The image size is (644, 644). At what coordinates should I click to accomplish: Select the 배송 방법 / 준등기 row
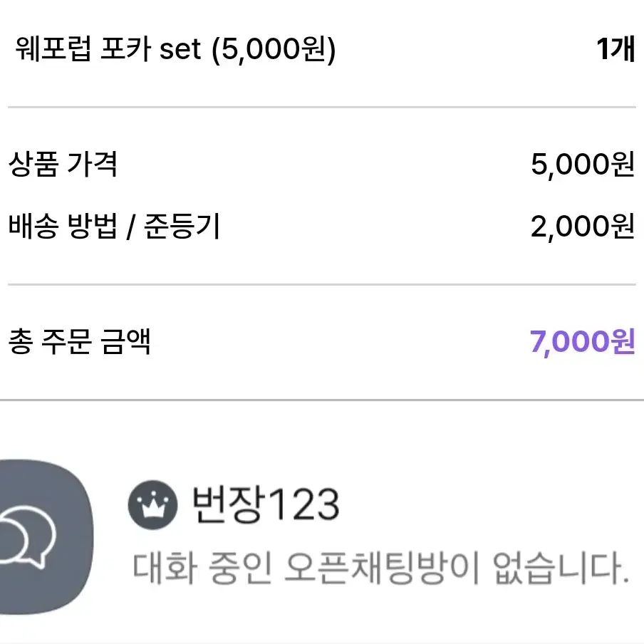tap(322, 227)
